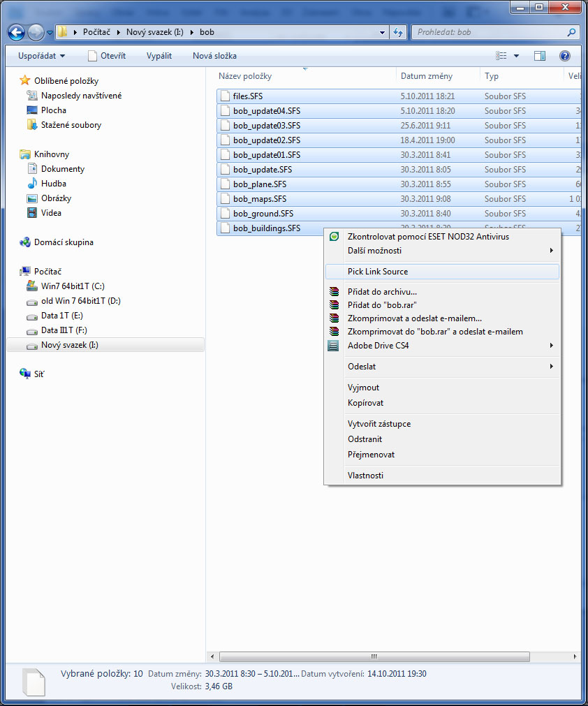Open the Obrázky library

pyautogui.click(x=56, y=198)
